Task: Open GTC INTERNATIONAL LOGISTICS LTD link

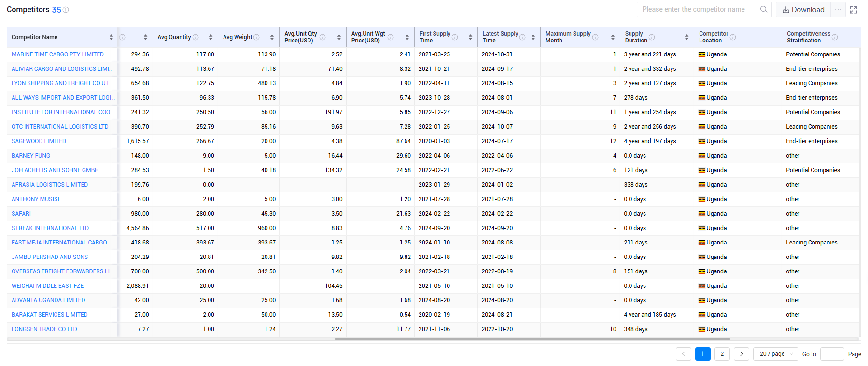Action: point(60,127)
